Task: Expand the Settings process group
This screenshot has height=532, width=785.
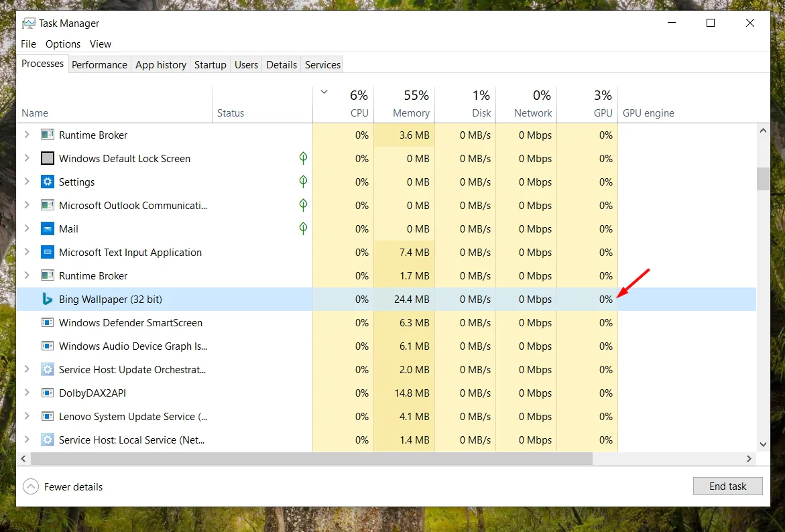Action: [27, 182]
